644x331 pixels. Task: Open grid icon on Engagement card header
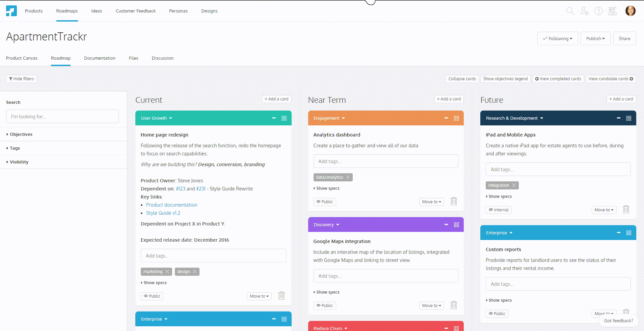(x=456, y=118)
